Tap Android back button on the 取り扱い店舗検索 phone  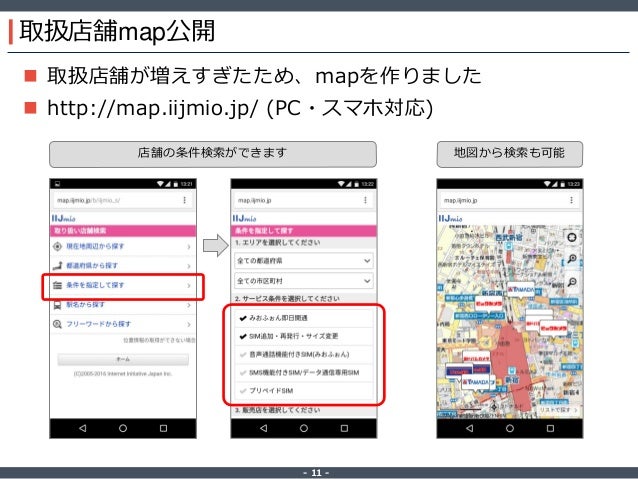coord(83,428)
